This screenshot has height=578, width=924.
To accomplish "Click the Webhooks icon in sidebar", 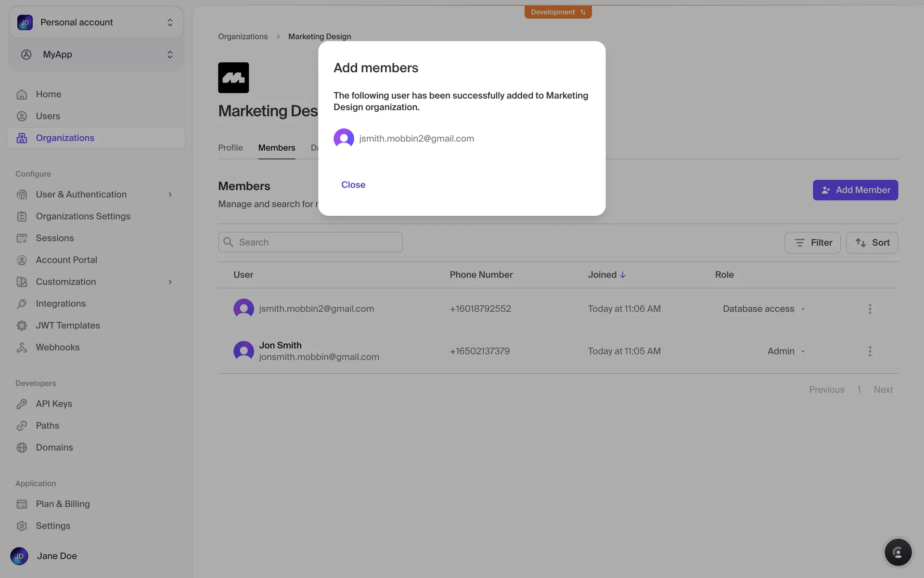I will [x=22, y=347].
